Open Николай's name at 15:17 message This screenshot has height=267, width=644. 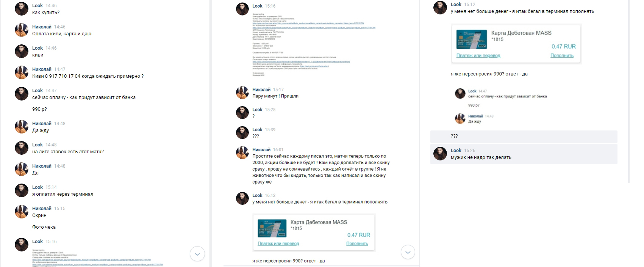(261, 90)
